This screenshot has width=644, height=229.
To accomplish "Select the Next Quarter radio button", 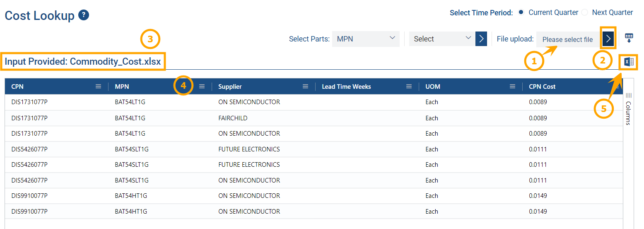I will (585, 12).
